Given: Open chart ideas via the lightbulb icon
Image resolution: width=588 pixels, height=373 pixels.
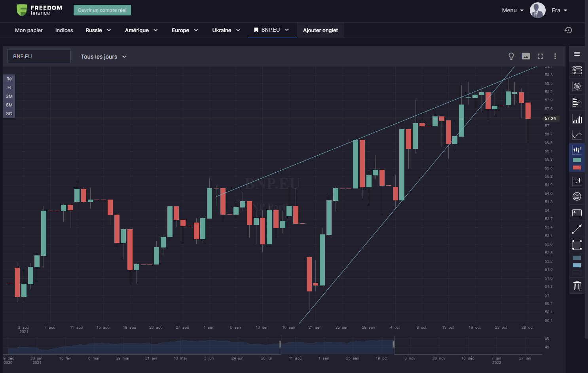Looking at the screenshot, I should pyautogui.click(x=511, y=56).
